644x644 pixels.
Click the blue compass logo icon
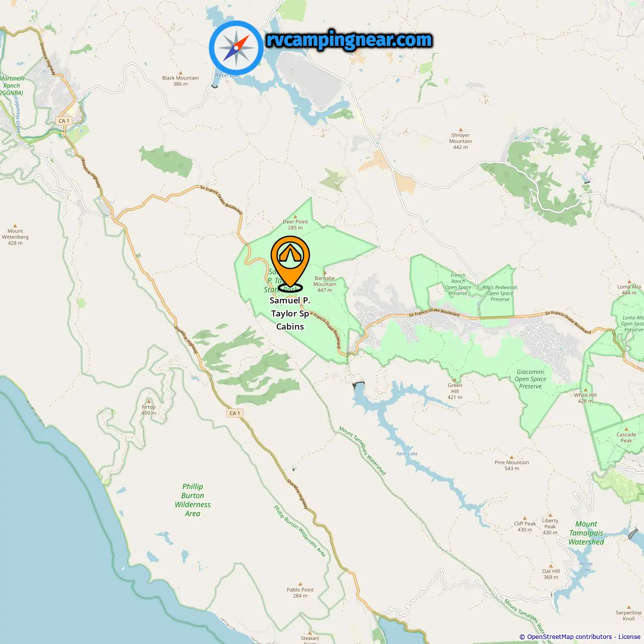pyautogui.click(x=236, y=48)
